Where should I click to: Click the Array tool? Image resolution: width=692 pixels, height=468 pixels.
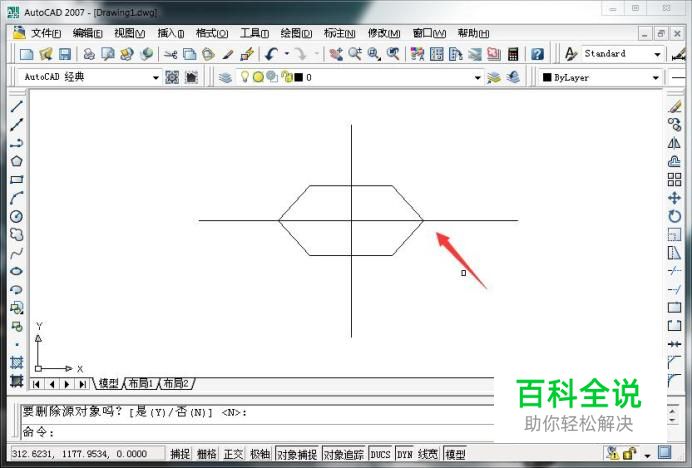pos(674,180)
